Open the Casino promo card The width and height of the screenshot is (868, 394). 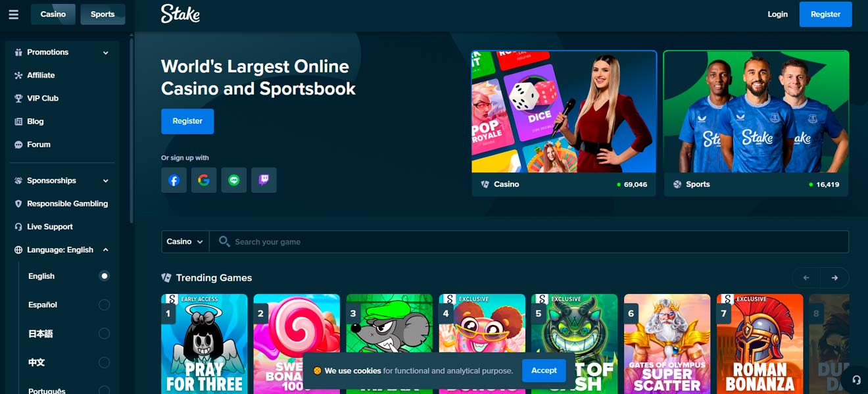[564, 123]
